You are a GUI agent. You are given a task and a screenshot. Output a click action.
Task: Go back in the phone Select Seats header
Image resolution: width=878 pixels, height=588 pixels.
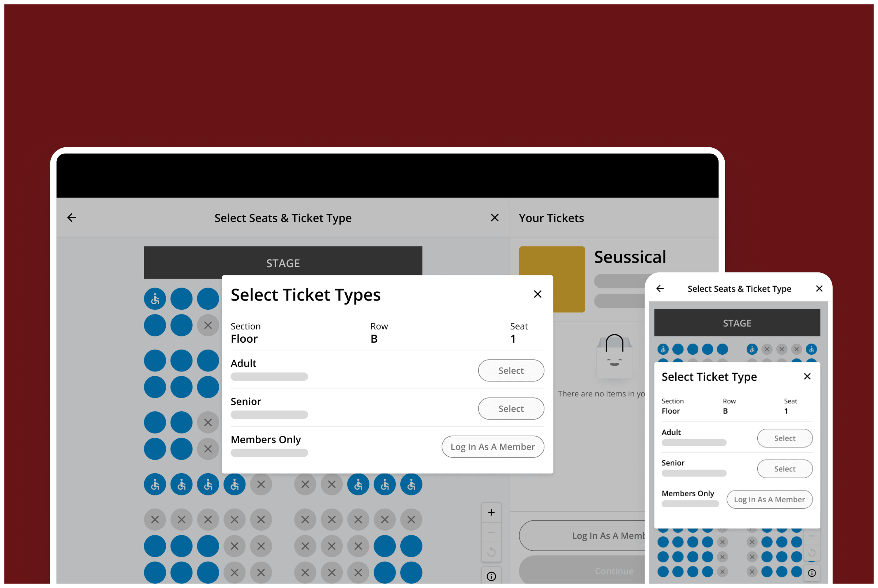[660, 289]
